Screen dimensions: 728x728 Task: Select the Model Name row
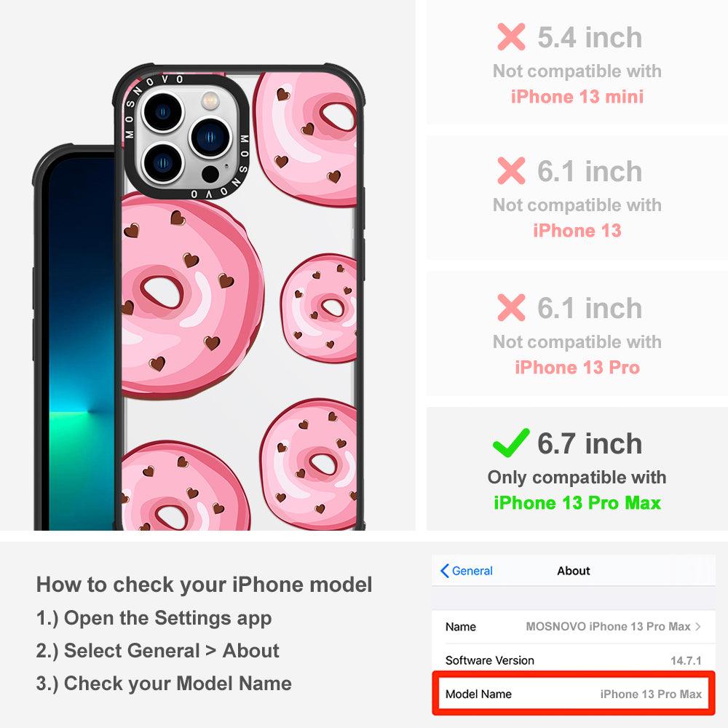tap(574, 694)
